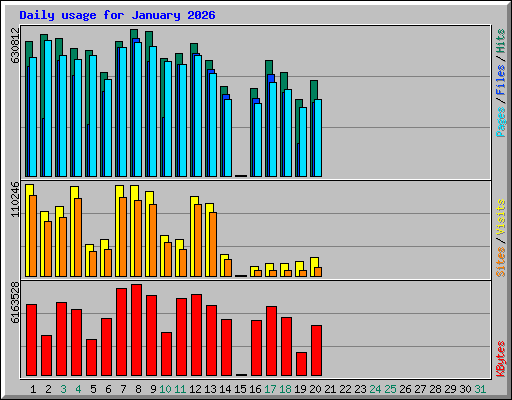Click day 12 on the x-axis

[x=195, y=389]
